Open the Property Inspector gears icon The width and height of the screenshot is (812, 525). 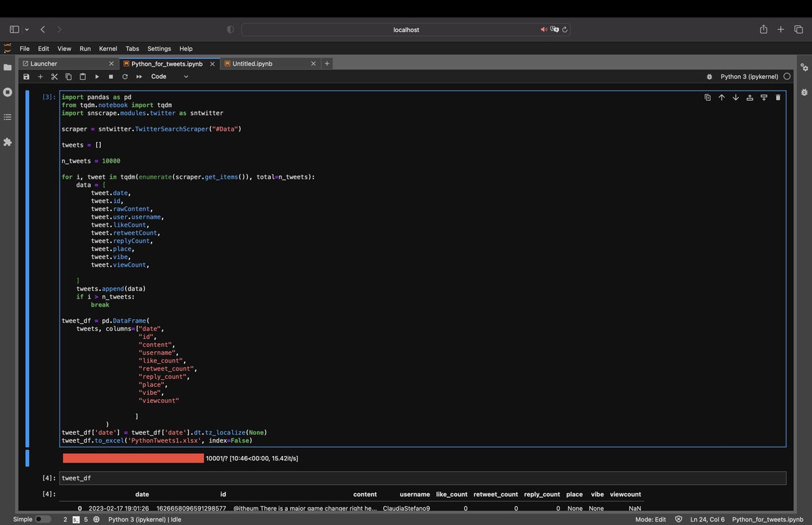pos(804,67)
